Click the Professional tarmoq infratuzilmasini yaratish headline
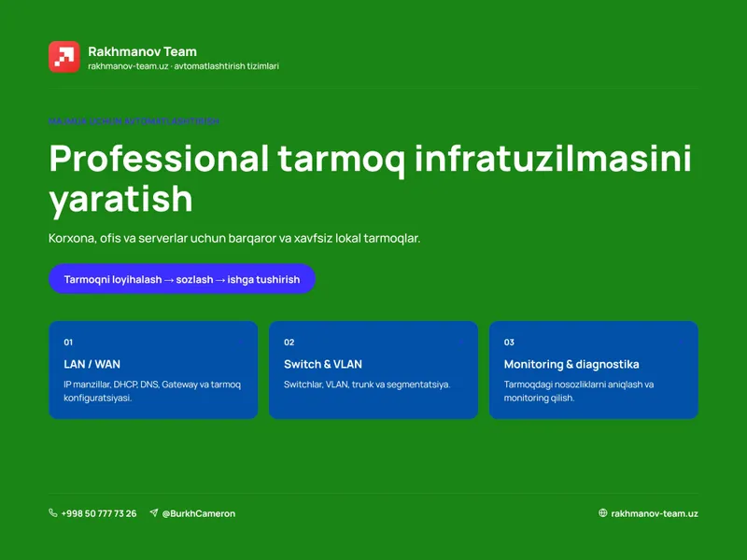747x560 pixels. click(370, 178)
